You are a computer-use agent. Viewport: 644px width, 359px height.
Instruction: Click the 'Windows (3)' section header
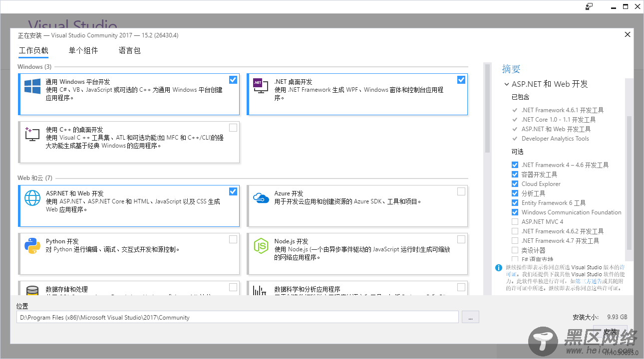[x=34, y=67]
